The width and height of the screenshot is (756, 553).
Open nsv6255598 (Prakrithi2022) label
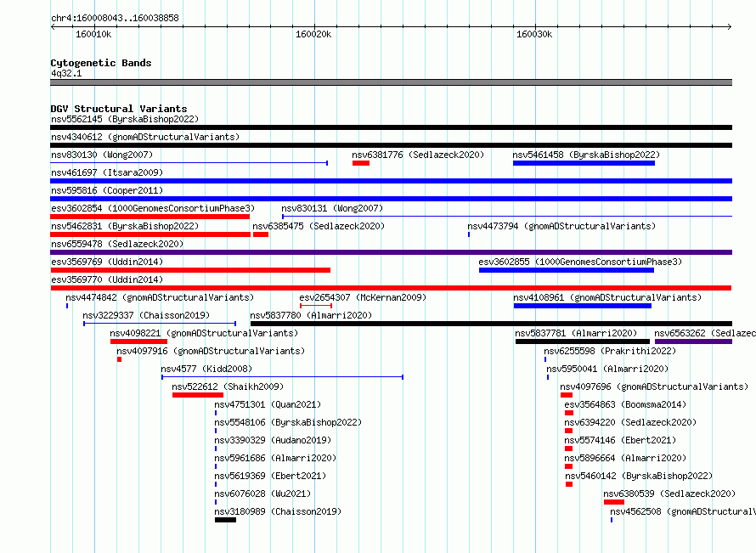[x=610, y=351]
